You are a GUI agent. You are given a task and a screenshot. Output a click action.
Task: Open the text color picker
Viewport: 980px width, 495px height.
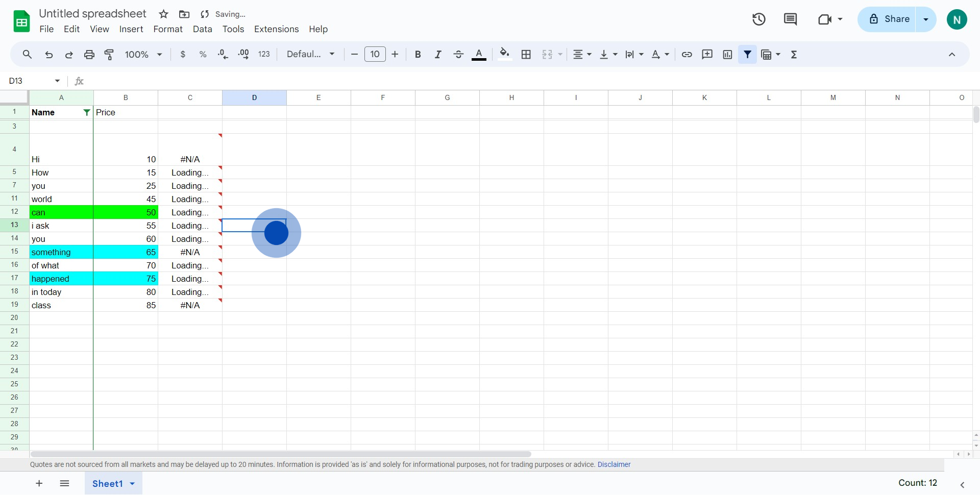click(x=479, y=54)
